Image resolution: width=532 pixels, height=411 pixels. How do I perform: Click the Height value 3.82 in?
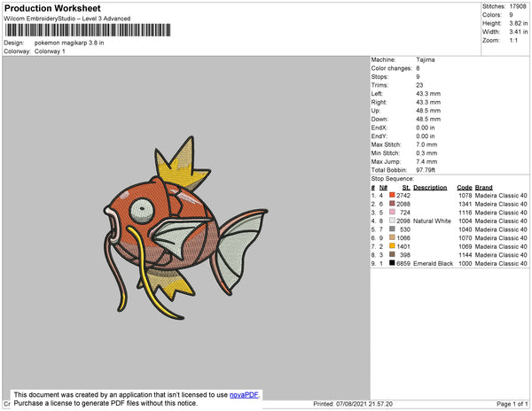click(x=518, y=23)
